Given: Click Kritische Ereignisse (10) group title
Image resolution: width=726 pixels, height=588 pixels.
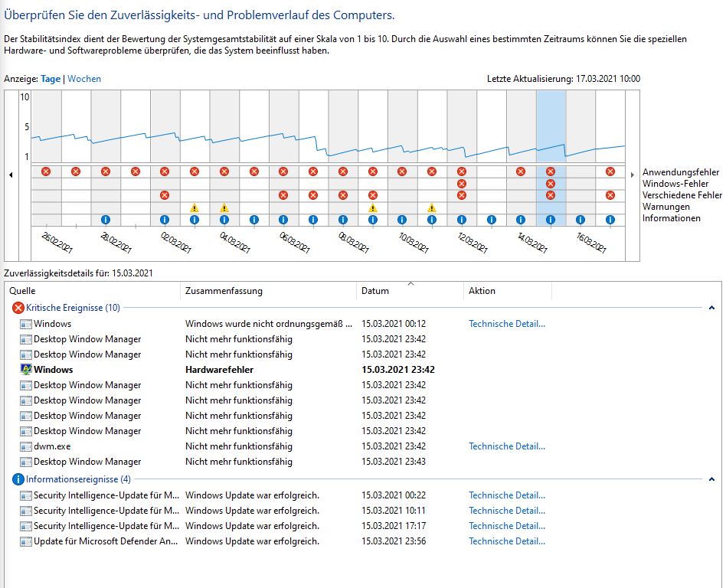Looking at the screenshot, I should pyautogui.click(x=73, y=308).
